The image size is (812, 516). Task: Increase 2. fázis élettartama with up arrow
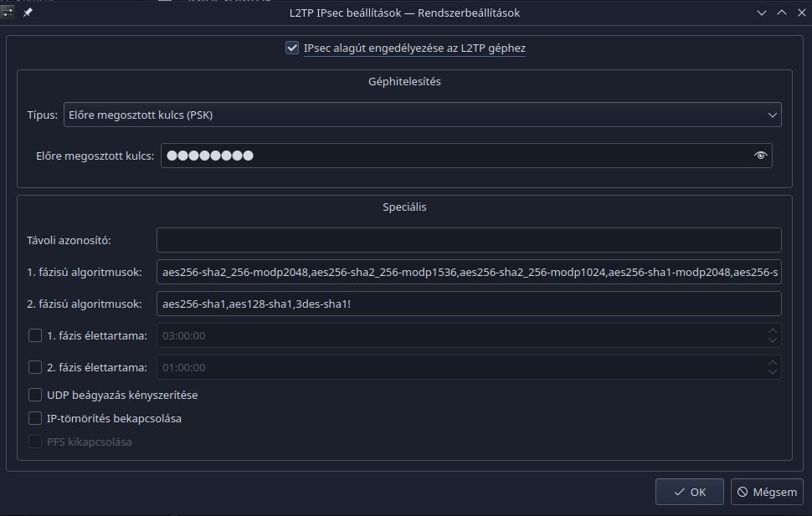point(772,362)
